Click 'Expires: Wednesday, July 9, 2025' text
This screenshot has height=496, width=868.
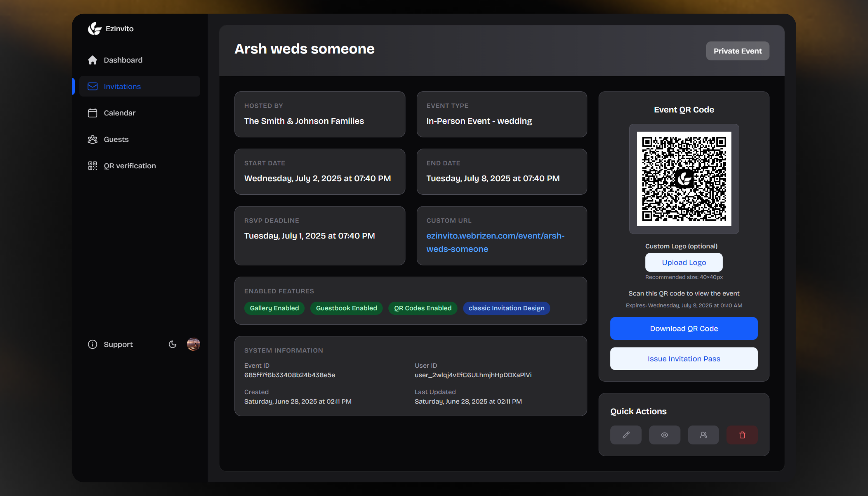point(684,306)
